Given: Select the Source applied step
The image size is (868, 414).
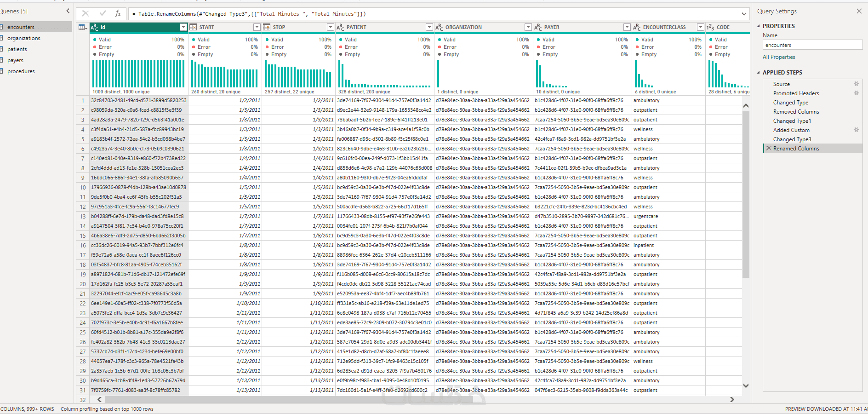Looking at the screenshot, I should (813, 84).
